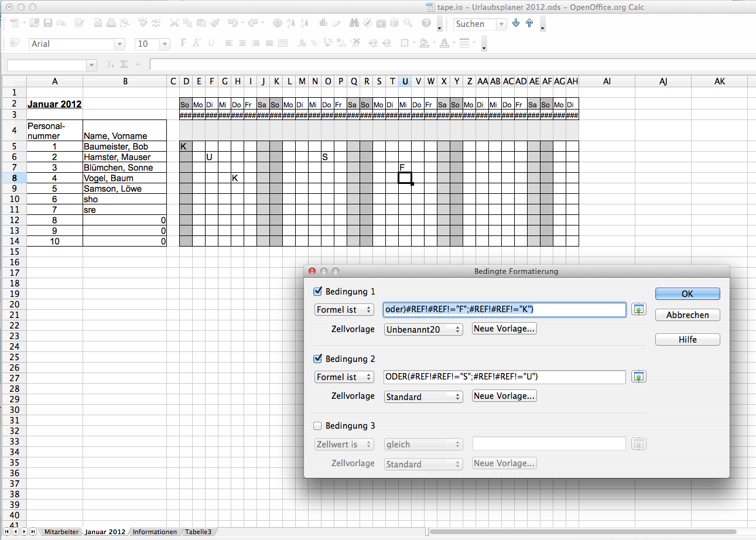
Task: Shrink reference button beside Bedingung 1 formula
Action: click(639, 309)
